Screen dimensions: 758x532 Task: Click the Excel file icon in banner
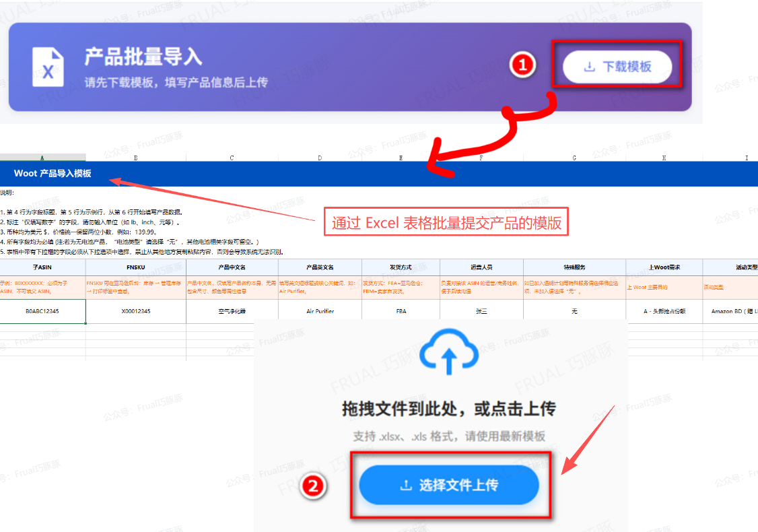[48, 67]
